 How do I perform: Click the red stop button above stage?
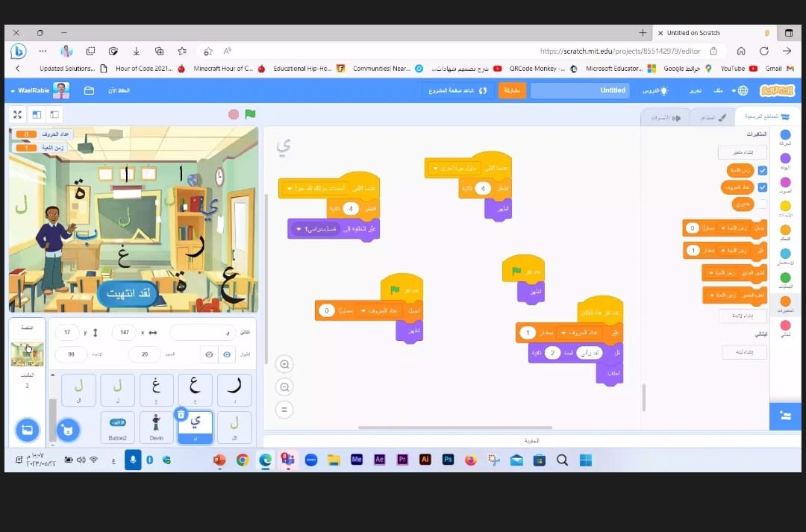click(x=234, y=114)
